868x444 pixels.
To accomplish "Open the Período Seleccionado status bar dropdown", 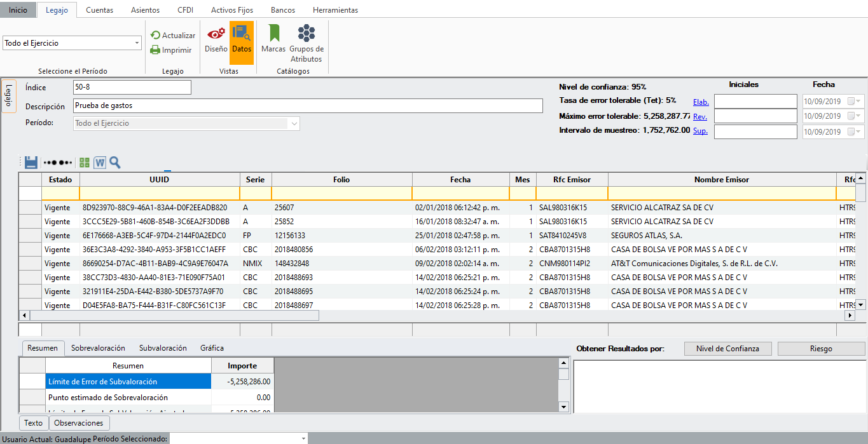I will [x=303, y=439].
